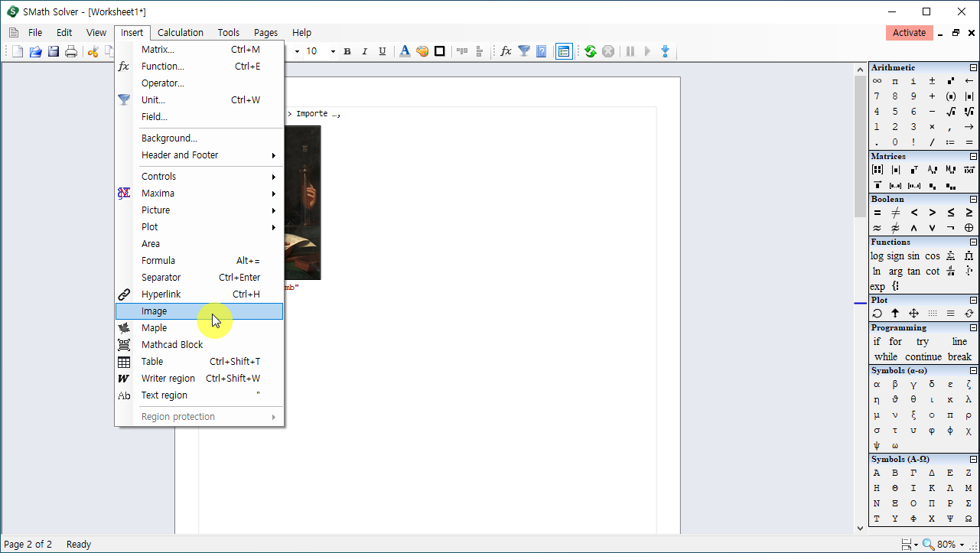Image resolution: width=980 pixels, height=553 pixels.
Task: Insert a matrix from Matrices panel
Action: pyautogui.click(x=877, y=170)
